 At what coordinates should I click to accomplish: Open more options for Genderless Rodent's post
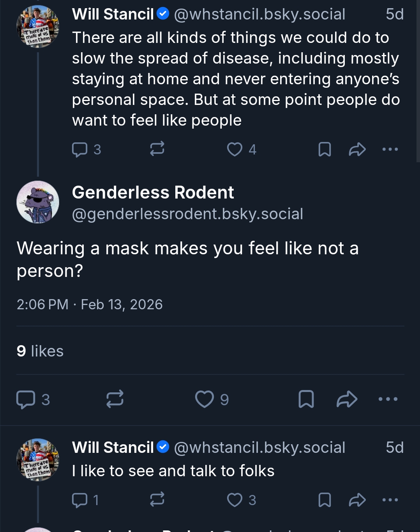point(388,399)
